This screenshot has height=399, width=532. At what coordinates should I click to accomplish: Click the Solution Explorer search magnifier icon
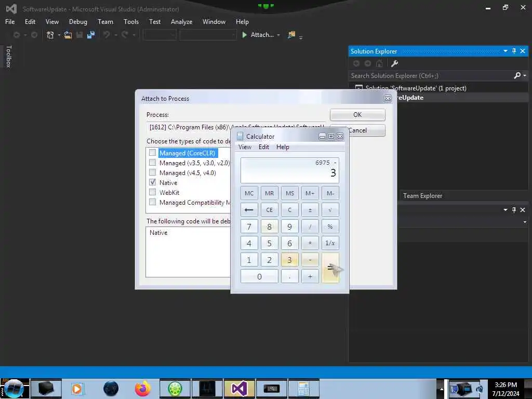pyautogui.click(x=517, y=75)
